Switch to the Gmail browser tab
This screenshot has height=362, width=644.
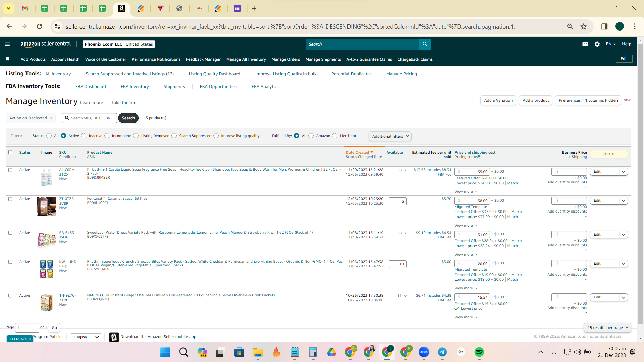point(25,8)
